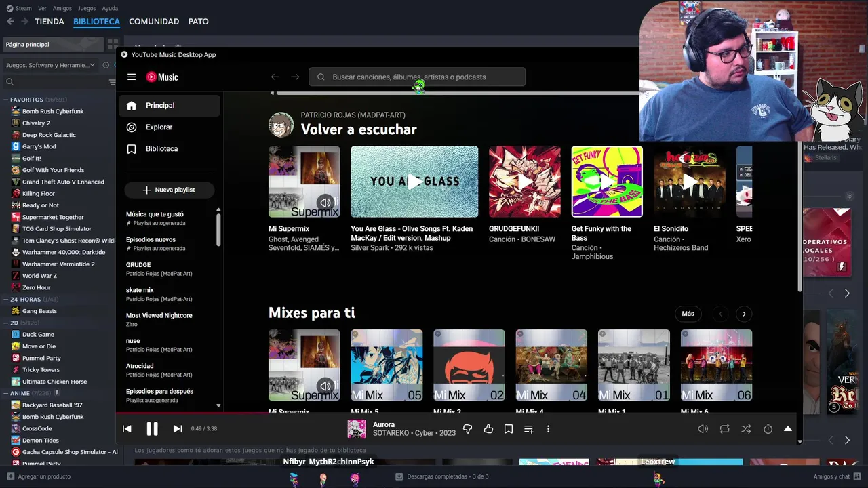Pause the current song Aurora
This screenshot has width=868, height=488.
152,429
